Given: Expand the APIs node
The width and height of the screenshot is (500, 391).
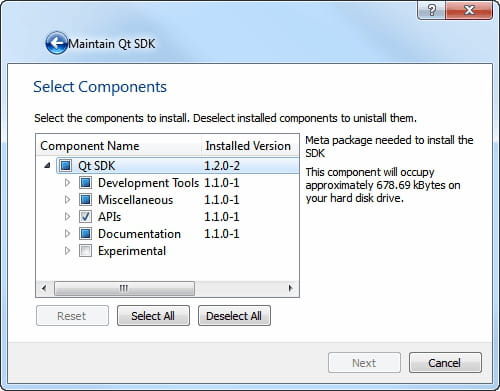Looking at the screenshot, I should (x=67, y=217).
